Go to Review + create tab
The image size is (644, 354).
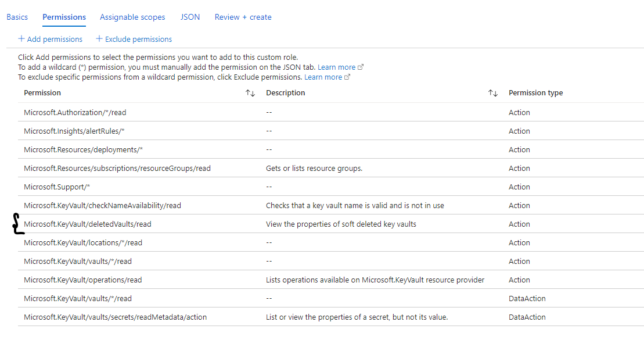[243, 17]
